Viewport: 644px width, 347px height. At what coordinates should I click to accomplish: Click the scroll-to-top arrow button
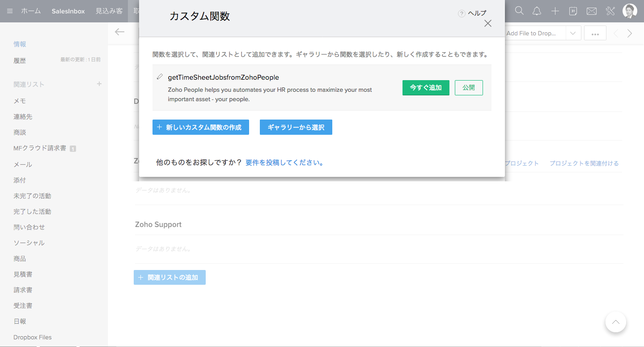615,322
